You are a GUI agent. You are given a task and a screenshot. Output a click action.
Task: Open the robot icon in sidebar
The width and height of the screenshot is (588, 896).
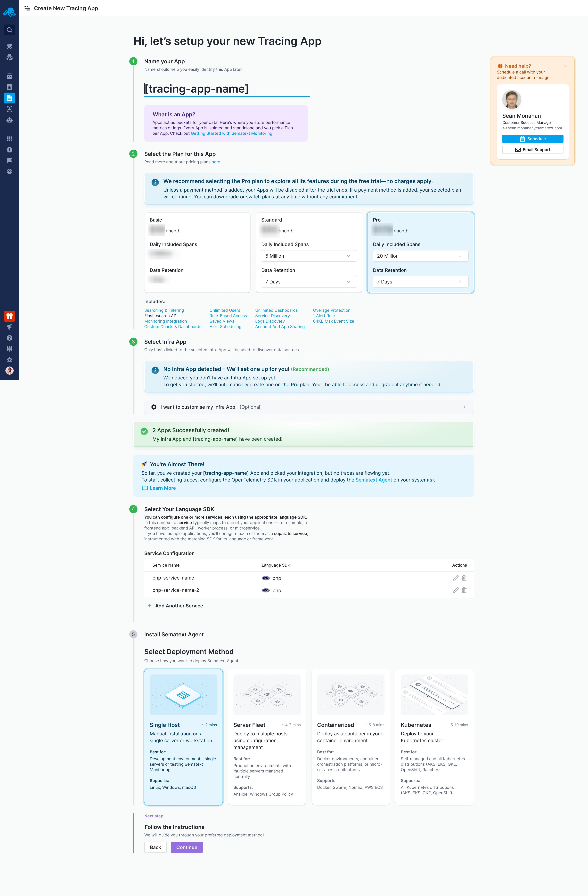9,120
